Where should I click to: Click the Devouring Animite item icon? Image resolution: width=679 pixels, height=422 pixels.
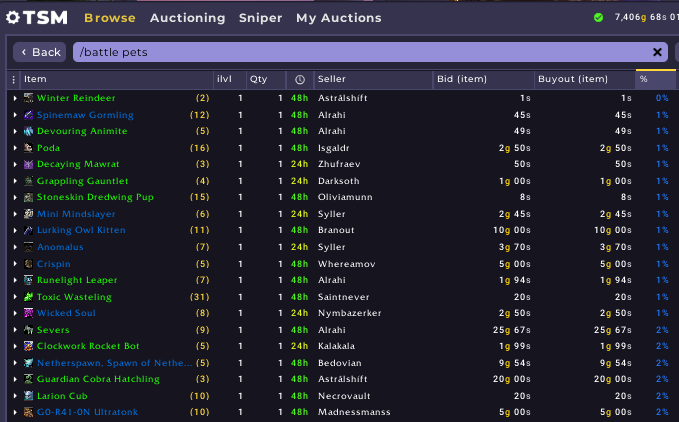[x=29, y=131]
